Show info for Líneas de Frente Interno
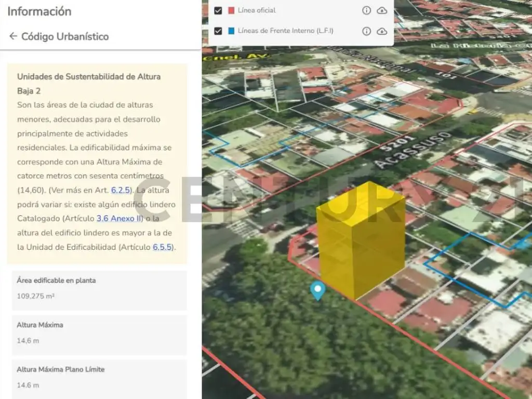 coord(366,31)
